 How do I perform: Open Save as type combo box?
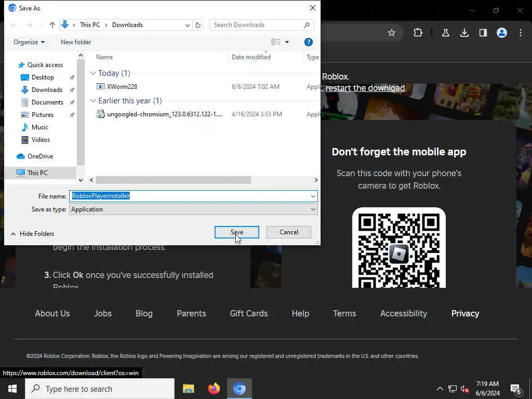pyautogui.click(x=193, y=209)
